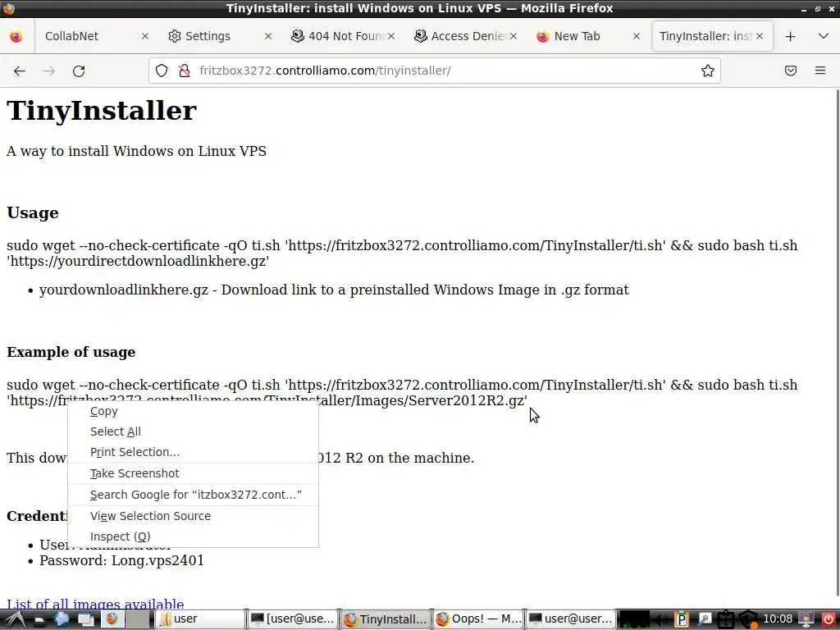840x630 pixels.
Task: Click the CPU usage graph in tray
Action: click(x=634, y=619)
